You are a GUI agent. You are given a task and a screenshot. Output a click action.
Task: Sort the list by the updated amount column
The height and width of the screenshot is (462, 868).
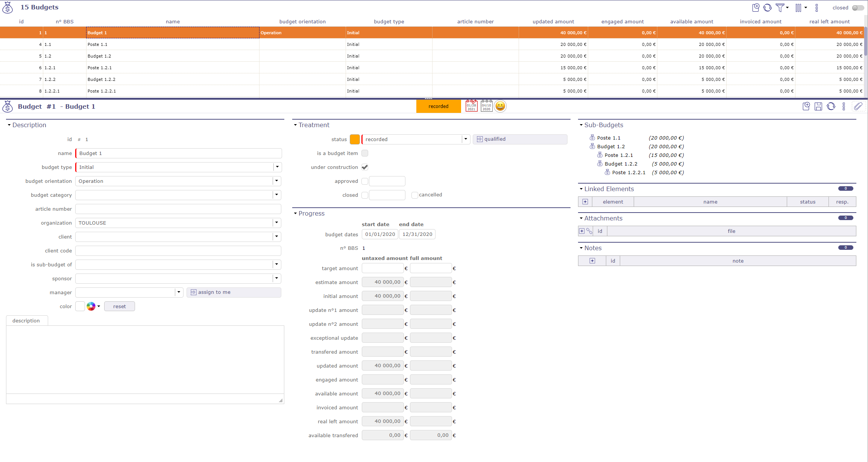point(553,21)
